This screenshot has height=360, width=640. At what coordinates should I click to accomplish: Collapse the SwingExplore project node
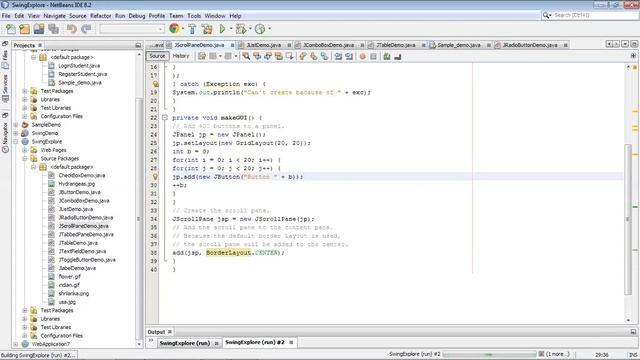[16, 142]
